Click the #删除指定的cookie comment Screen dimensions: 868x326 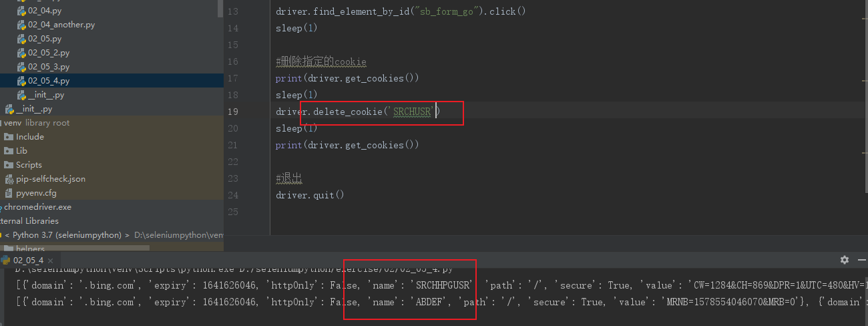[321, 61]
